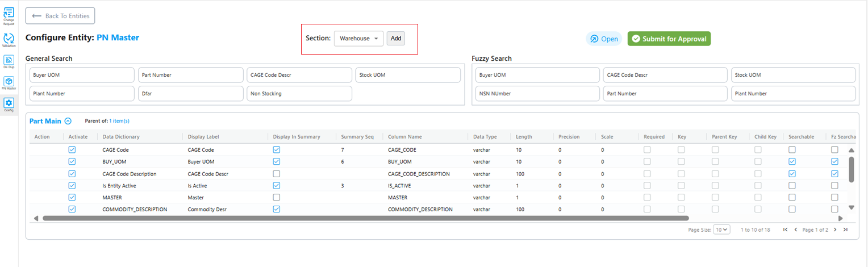Go to next page of the grid

tap(835, 230)
